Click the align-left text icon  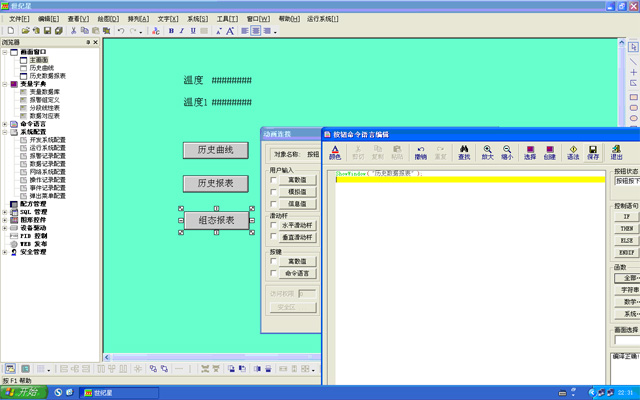tap(245, 31)
